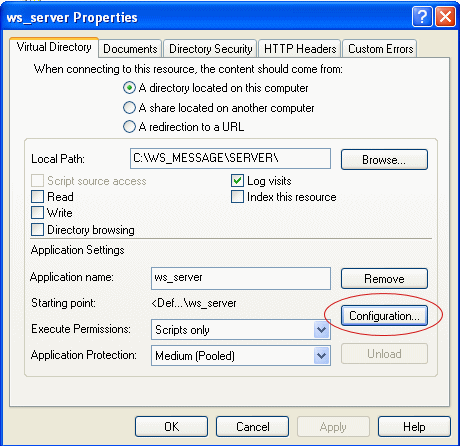
Task: Uncheck the Log visits checkbox
Action: click(237, 181)
